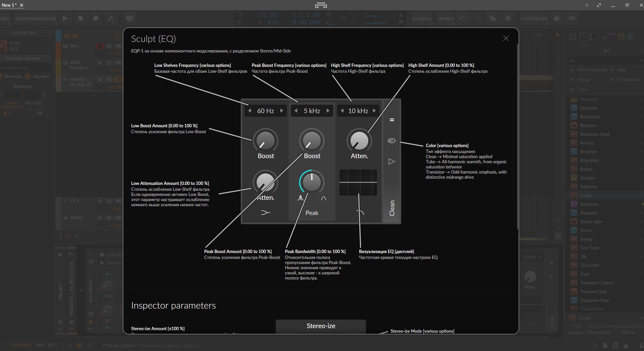Click the Stop button in transport
The image size is (644, 351).
(80, 18)
